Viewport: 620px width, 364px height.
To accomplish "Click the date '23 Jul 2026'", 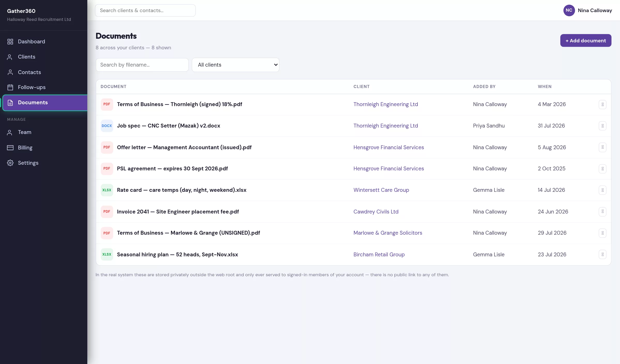I will [552, 255].
